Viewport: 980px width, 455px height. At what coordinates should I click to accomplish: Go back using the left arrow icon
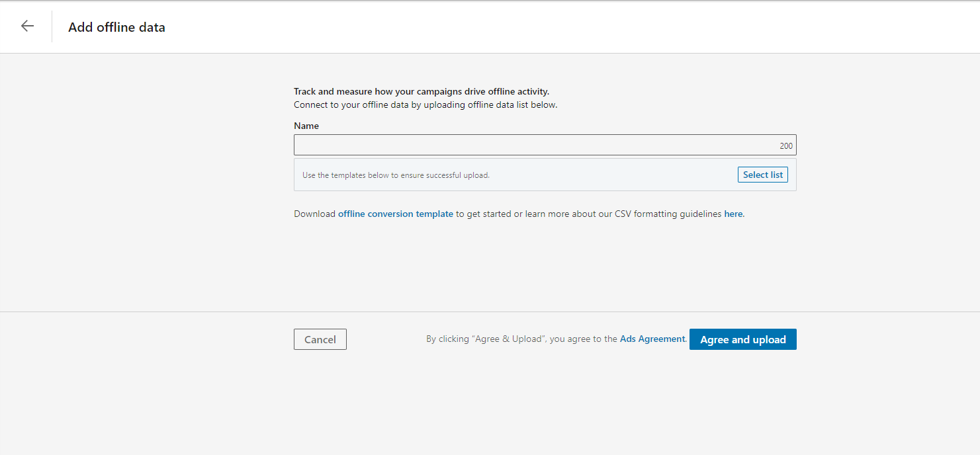click(x=27, y=26)
